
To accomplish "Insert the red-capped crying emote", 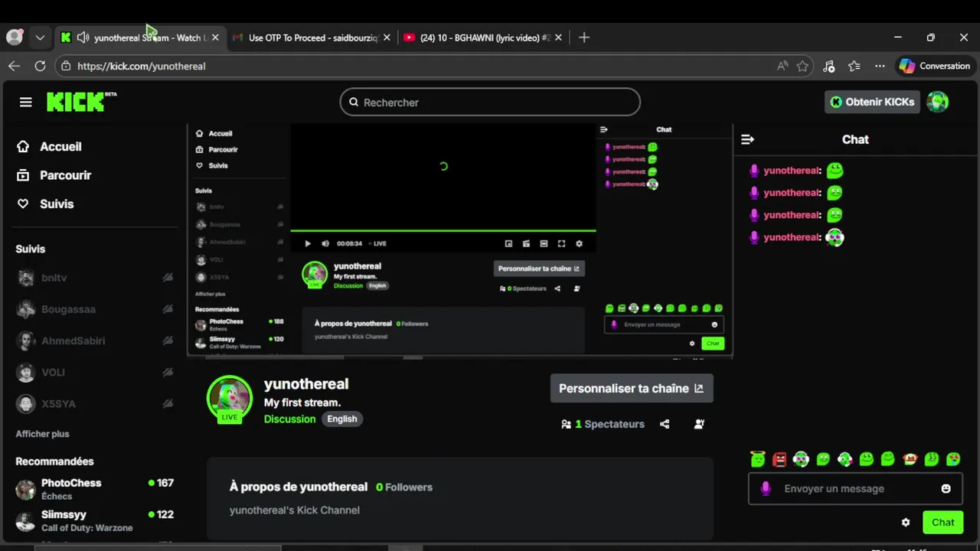I will (910, 459).
